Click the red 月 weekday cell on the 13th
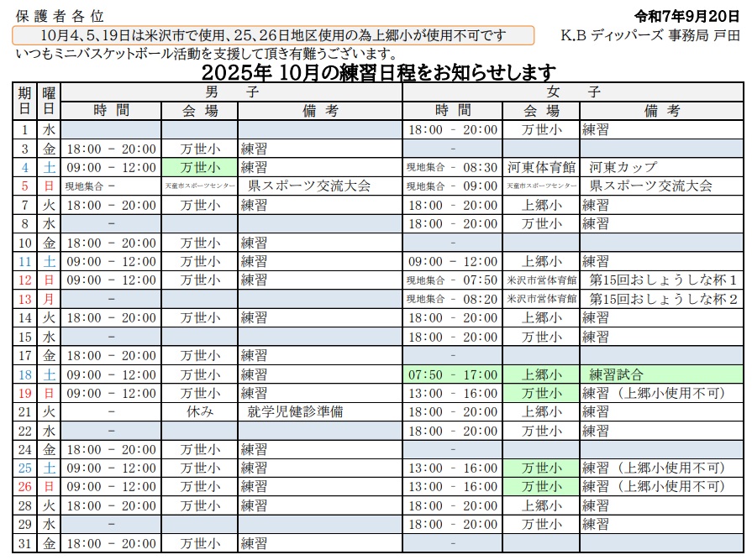Image resolution: width=752 pixels, height=560 pixels. click(x=50, y=299)
